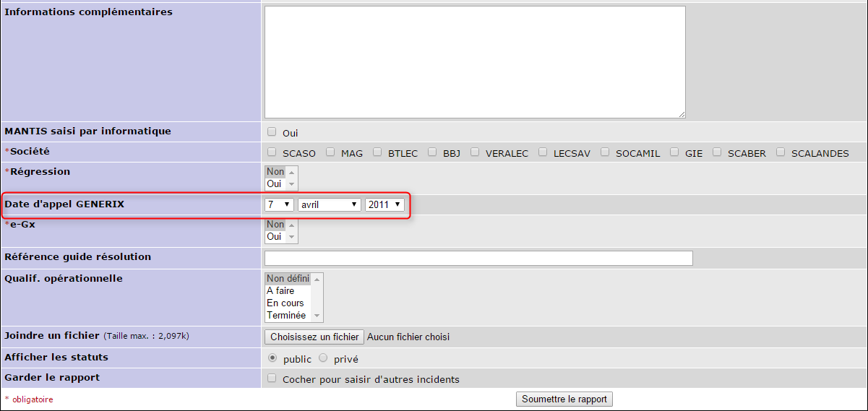The width and height of the screenshot is (868, 411).
Task: Select the privé status radio button
Action: (323, 358)
